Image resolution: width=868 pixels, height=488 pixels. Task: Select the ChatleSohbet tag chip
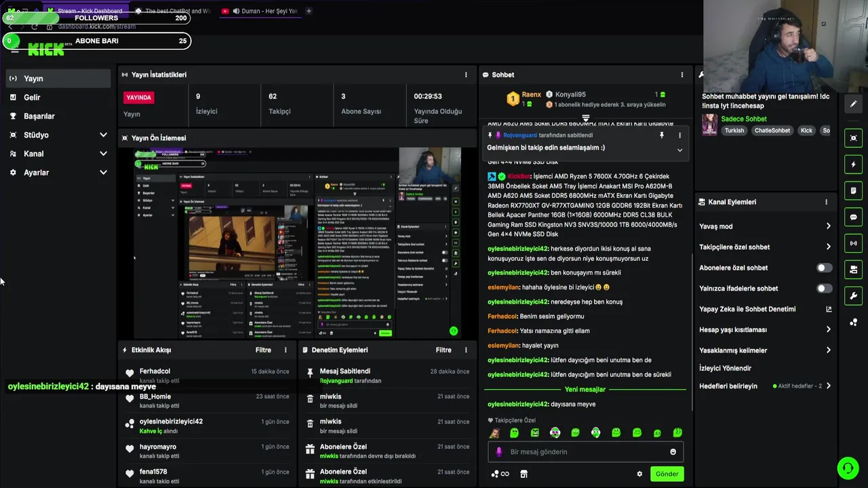click(x=772, y=130)
